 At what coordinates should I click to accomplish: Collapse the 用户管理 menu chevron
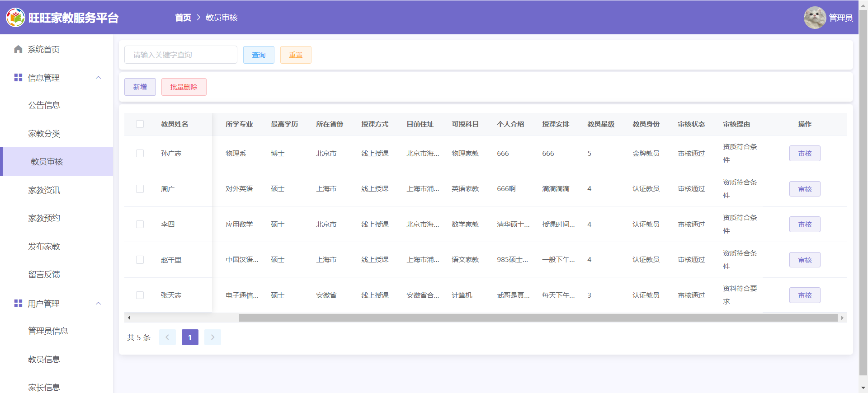tap(99, 304)
